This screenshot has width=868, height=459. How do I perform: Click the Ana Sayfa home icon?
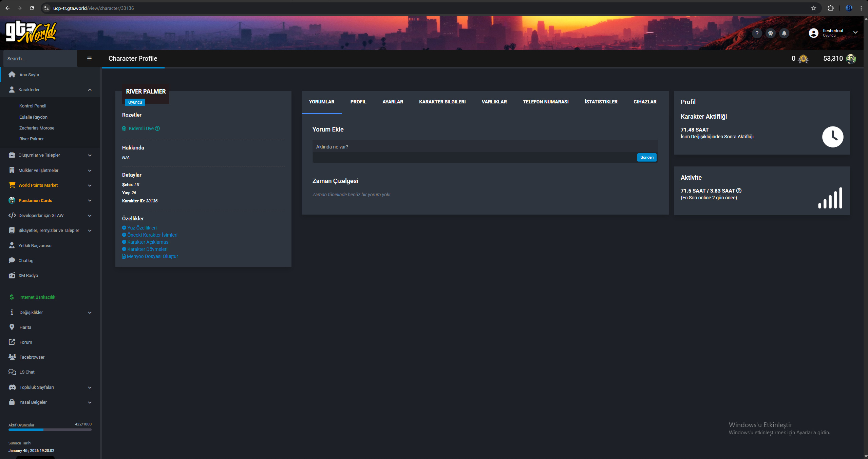point(12,75)
